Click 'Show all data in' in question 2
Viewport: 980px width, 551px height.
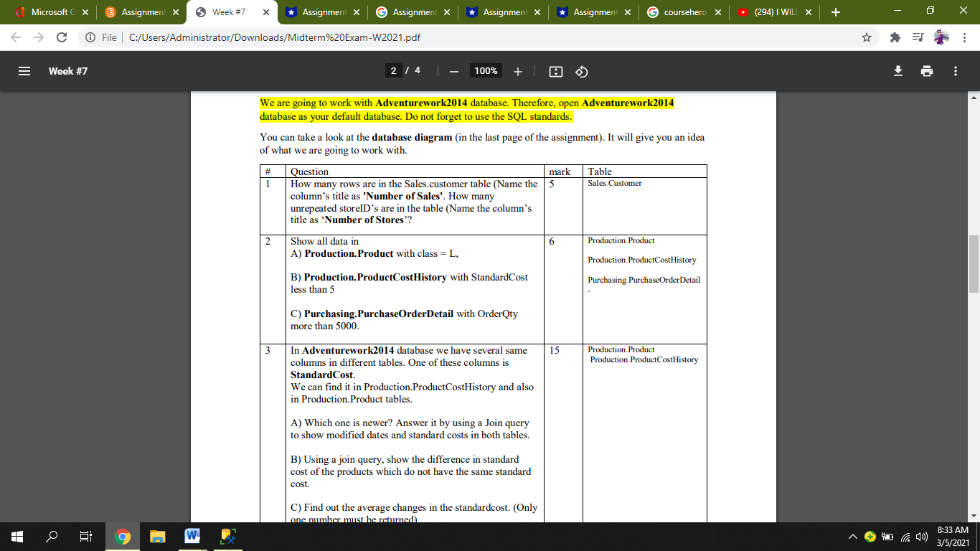324,242
